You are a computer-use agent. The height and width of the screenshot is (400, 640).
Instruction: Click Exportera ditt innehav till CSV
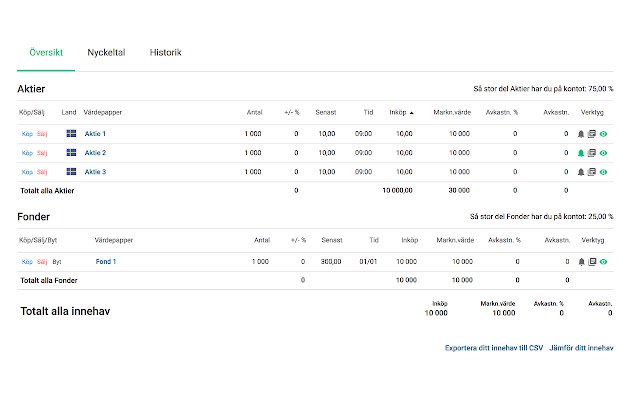[494, 348]
